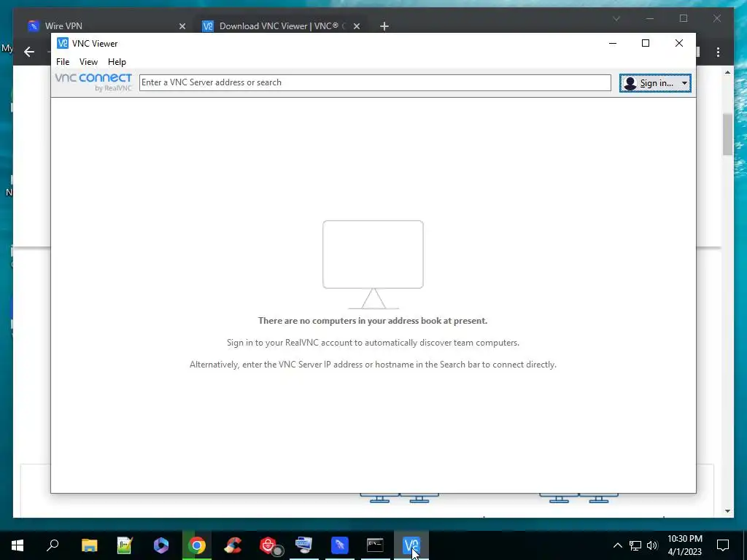The height and width of the screenshot is (560, 747).
Task: Switch to the Download VNC Viewer browser tab
Action: 281,26
